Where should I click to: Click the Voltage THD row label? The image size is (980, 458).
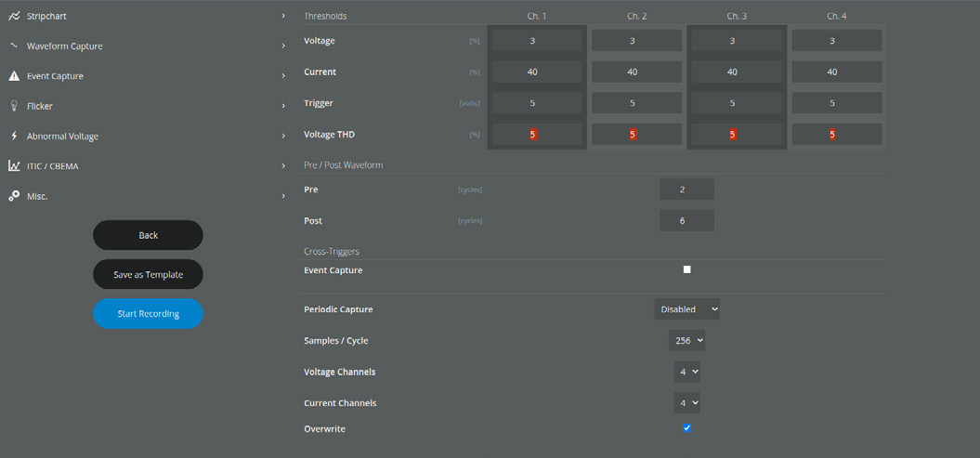pos(330,135)
